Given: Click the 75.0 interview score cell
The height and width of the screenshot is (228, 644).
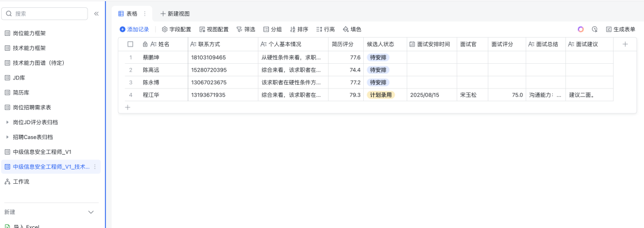Looking at the screenshot, I should [x=507, y=95].
